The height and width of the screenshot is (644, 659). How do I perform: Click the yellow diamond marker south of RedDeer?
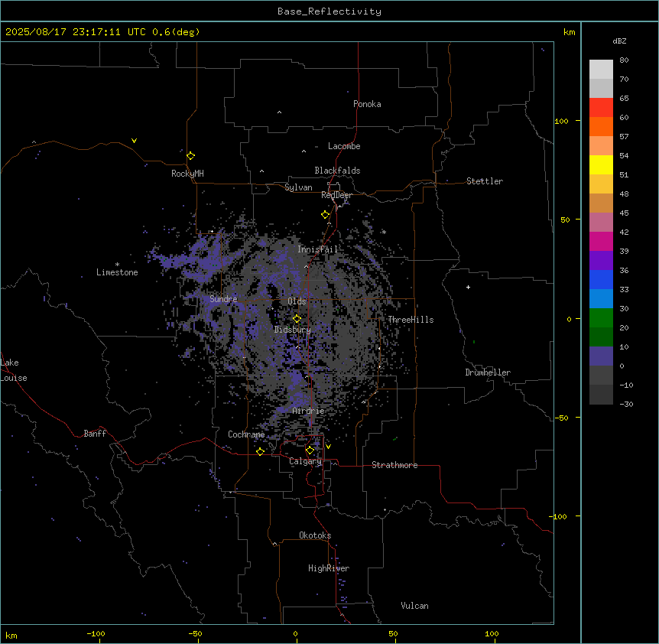[x=325, y=215]
